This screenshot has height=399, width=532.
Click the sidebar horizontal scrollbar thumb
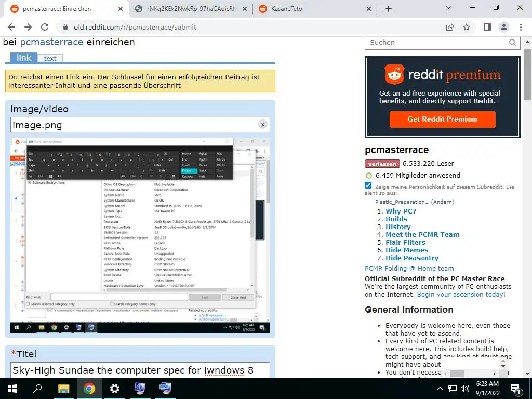click(457, 374)
